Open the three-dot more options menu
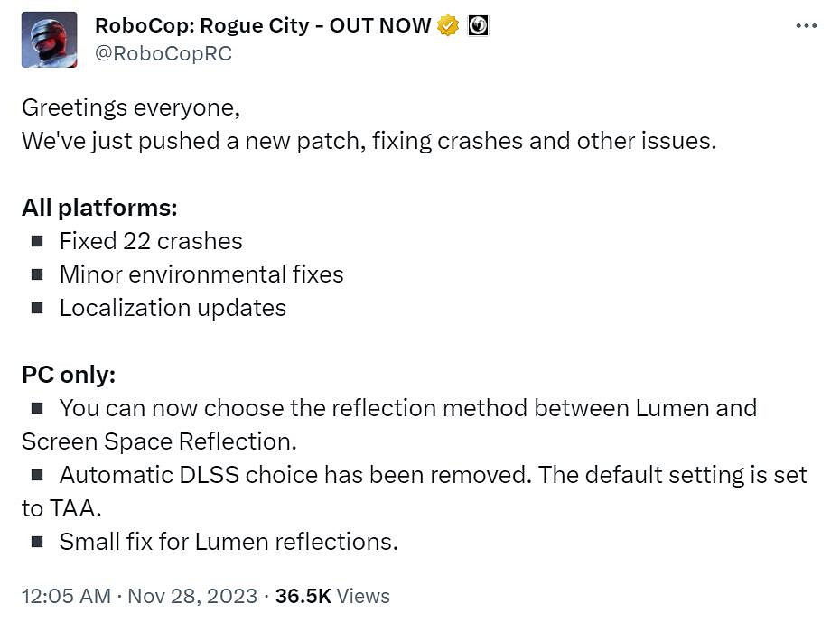This screenshot has width=840, height=632. [806, 26]
